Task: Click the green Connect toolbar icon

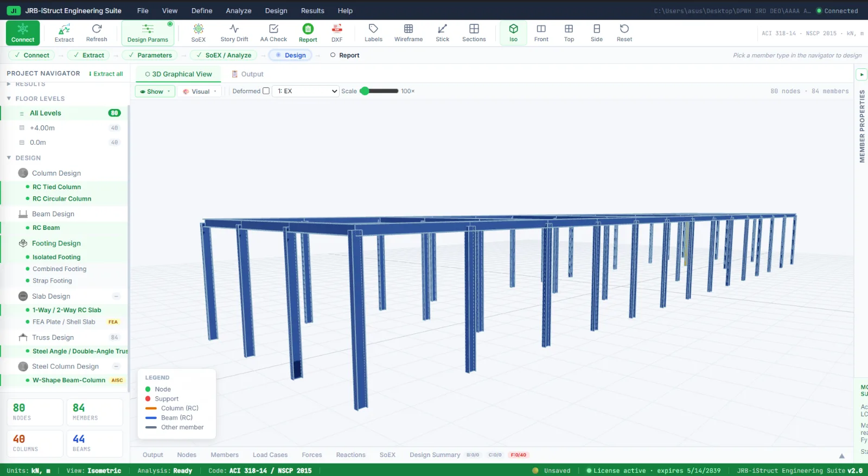Action: [23, 33]
